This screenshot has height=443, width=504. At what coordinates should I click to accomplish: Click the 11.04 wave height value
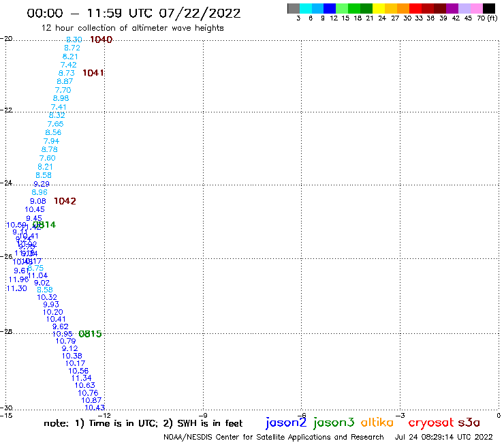click(37, 275)
